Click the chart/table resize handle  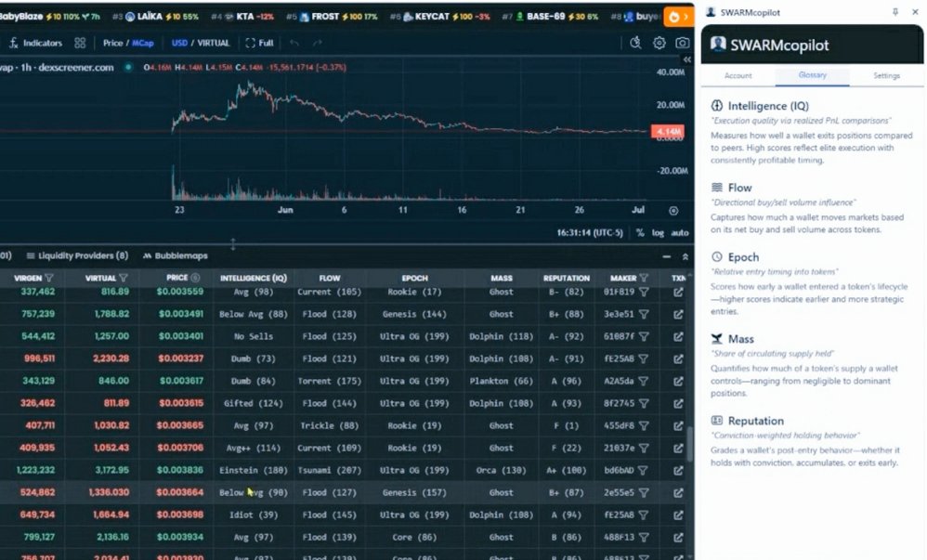233,243
